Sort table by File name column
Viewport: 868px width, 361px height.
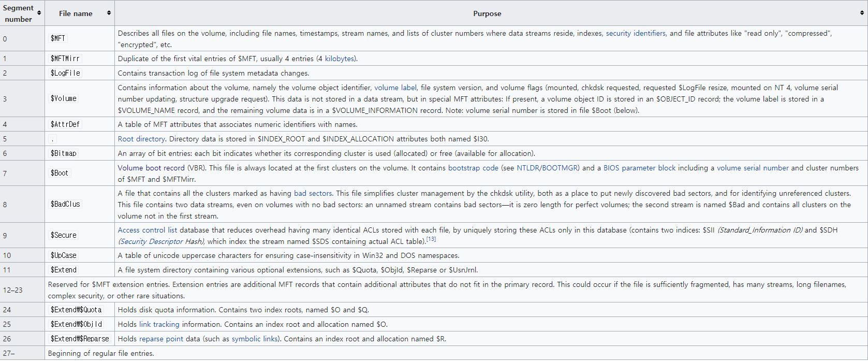click(x=109, y=12)
